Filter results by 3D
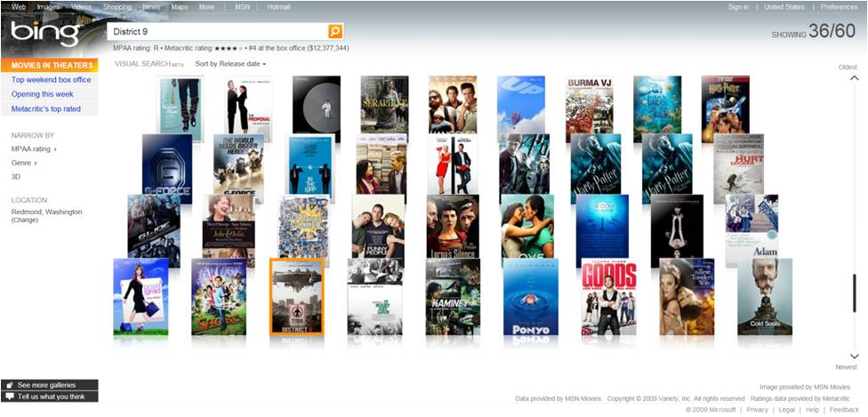Screen dimensions: 868x417 pos(16,177)
